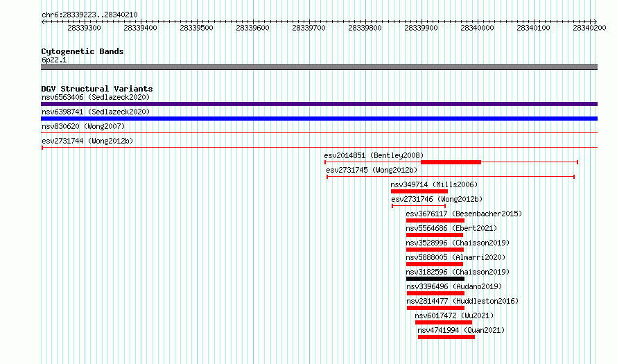The image size is (617, 364).
Task: Click ruler position 28340200
Action: [589, 28]
